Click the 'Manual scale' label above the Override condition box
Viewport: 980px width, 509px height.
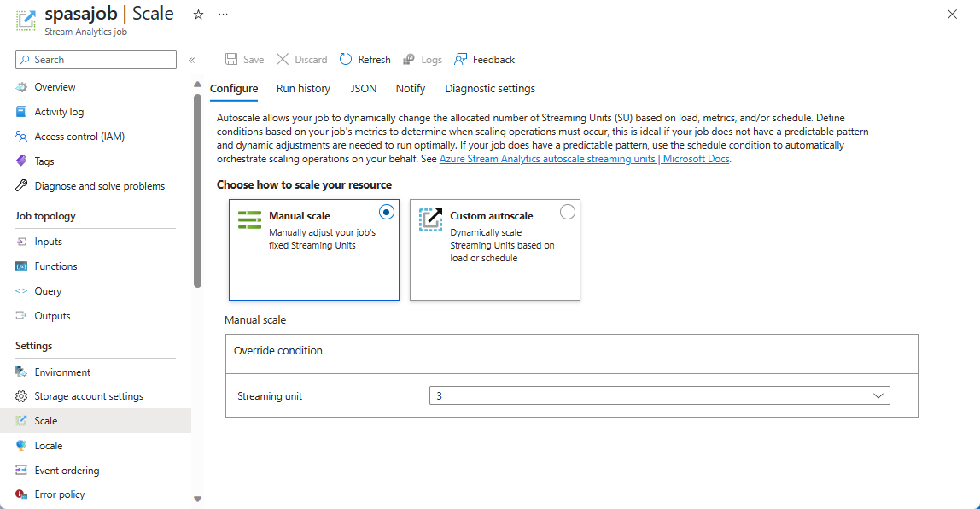point(255,320)
